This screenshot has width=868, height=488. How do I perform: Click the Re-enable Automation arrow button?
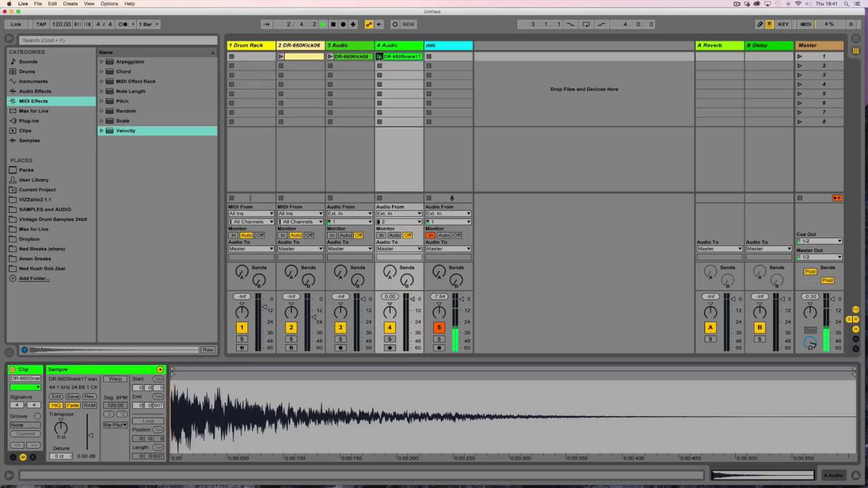pyautogui.click(x=378, y=24)
